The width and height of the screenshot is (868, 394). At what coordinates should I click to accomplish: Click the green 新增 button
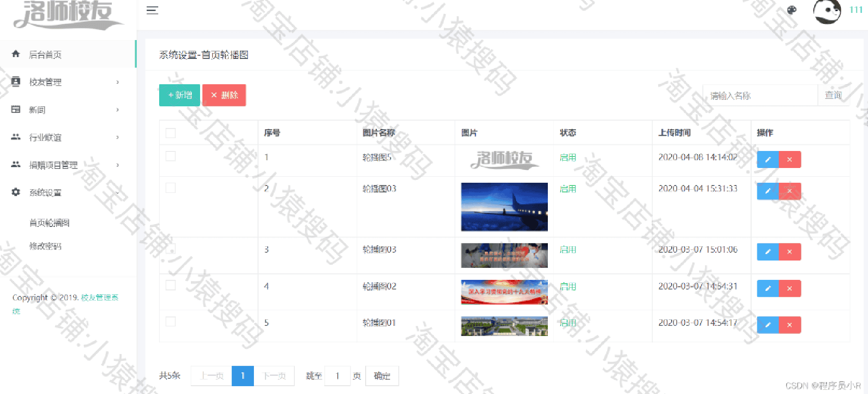(x=179, y=95)
